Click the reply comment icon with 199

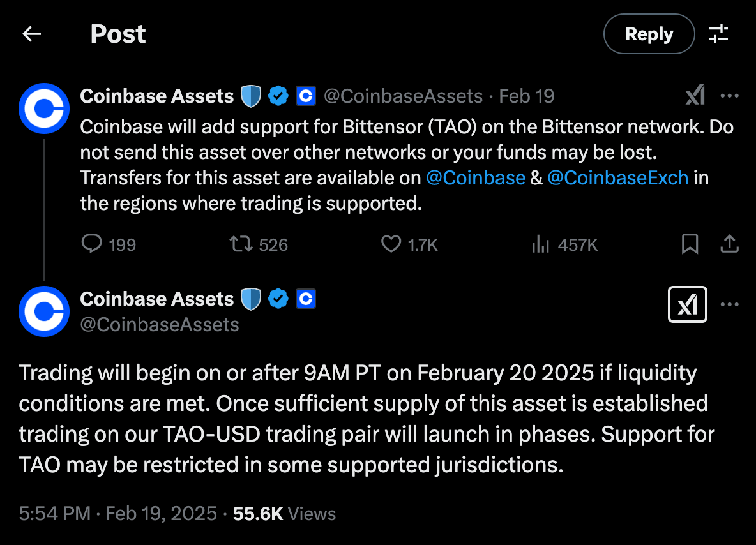click(x=93, y=244)
